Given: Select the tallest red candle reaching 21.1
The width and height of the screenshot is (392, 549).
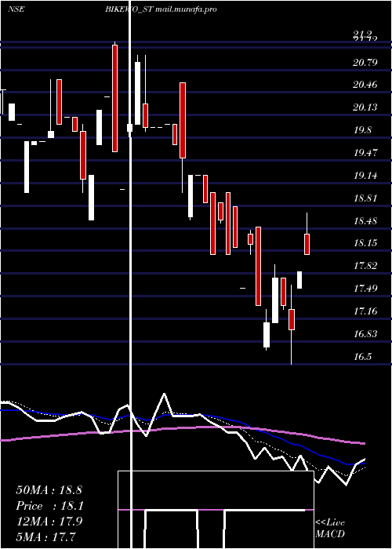Looking at the screenshot, I should point(114,98).
